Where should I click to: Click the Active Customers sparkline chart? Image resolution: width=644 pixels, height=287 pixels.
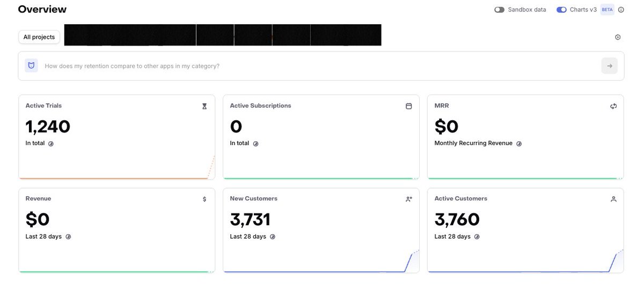(525, 260)
